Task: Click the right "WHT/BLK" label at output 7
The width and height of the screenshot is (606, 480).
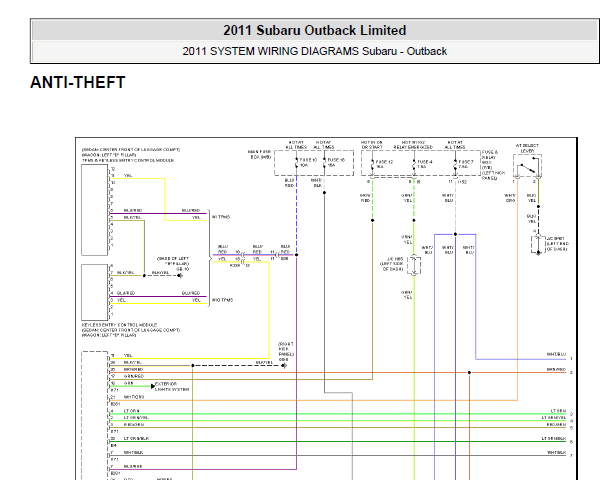Action: tap(556, 452)
